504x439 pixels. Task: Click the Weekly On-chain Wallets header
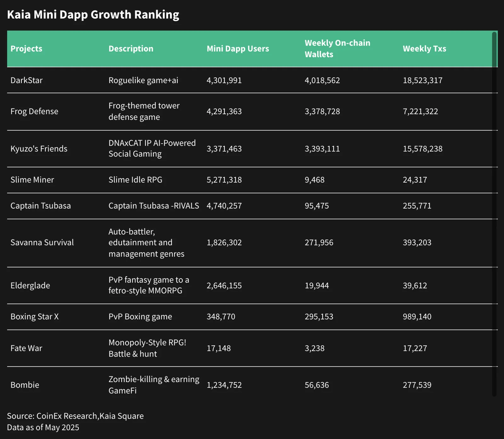point(337,48)
